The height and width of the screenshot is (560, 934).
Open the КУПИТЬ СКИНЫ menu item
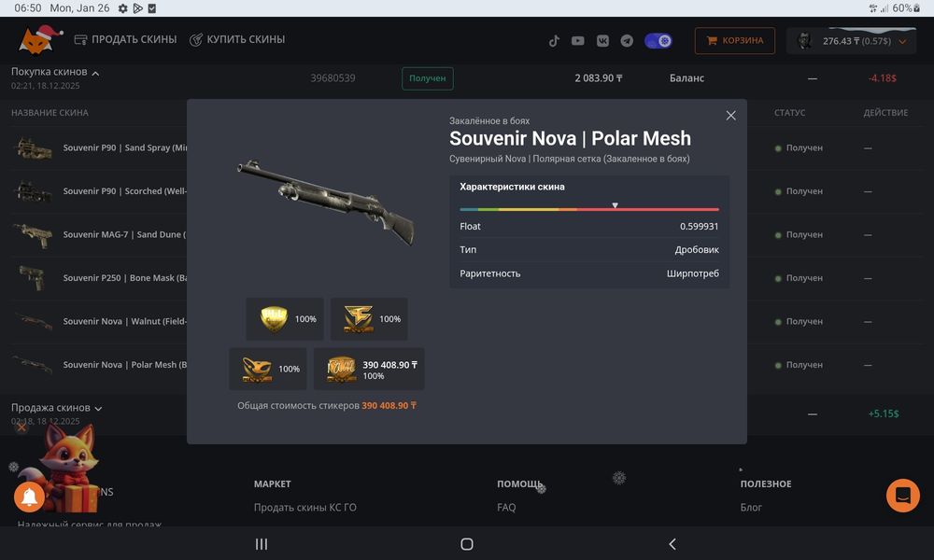tap(237, 39)
